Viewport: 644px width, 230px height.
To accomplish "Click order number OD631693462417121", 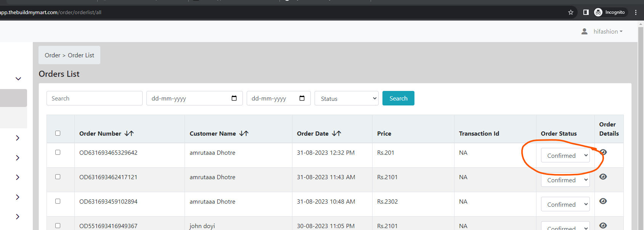I will 108,177.
